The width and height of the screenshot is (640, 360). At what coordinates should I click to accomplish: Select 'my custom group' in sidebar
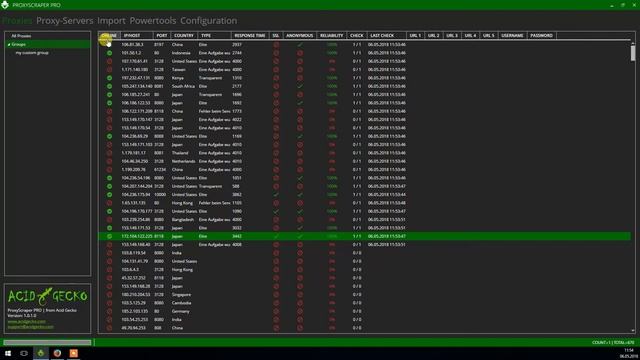pos(32,53)
